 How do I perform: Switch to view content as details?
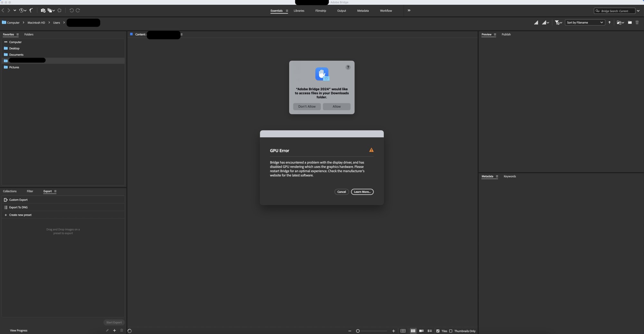(421, 331)
